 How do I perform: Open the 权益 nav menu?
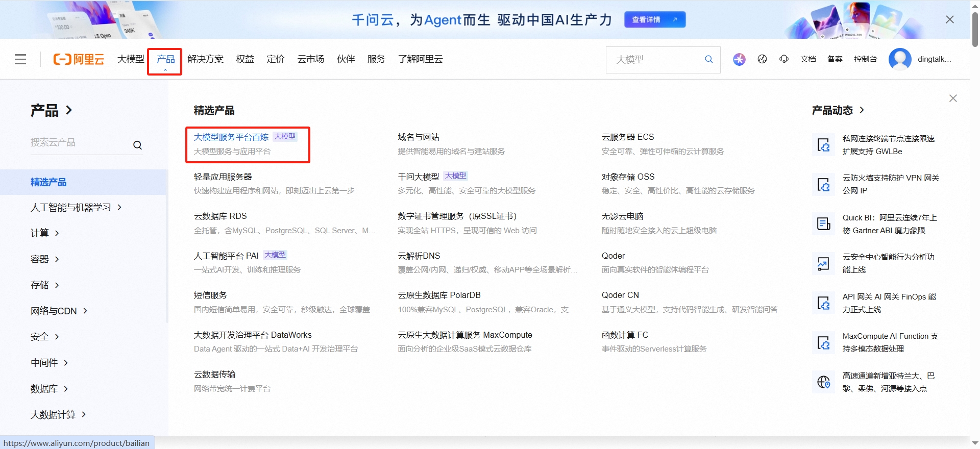click(x=245, y=59)
